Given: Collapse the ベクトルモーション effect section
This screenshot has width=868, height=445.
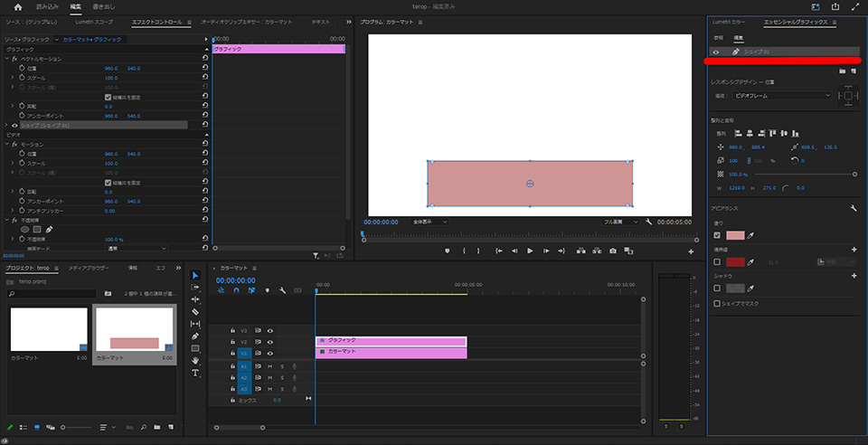Looking at the screenshot, I should click(7, 58).
